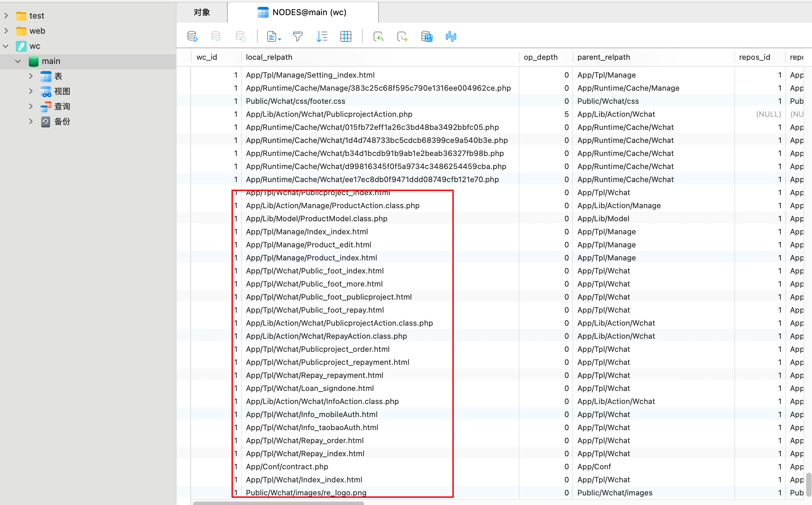
Task: Click the table icon in NODES tab
Action: click(263, 12)
